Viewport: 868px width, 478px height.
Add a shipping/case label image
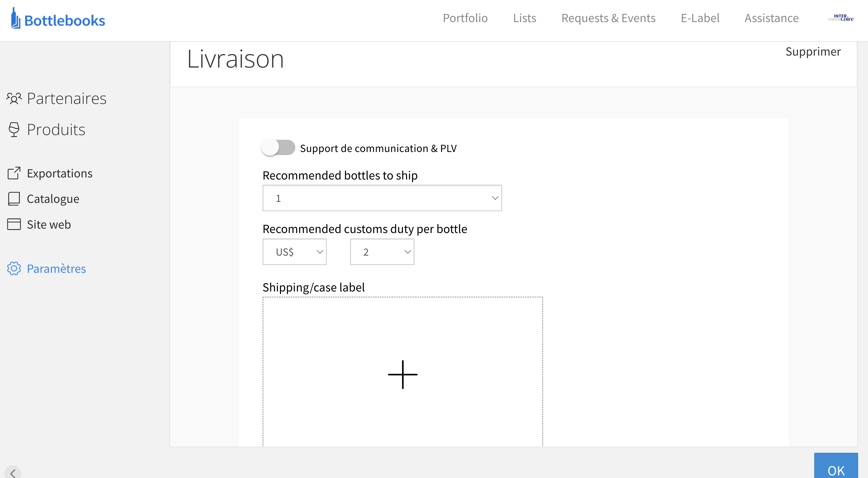coord(402,374)
